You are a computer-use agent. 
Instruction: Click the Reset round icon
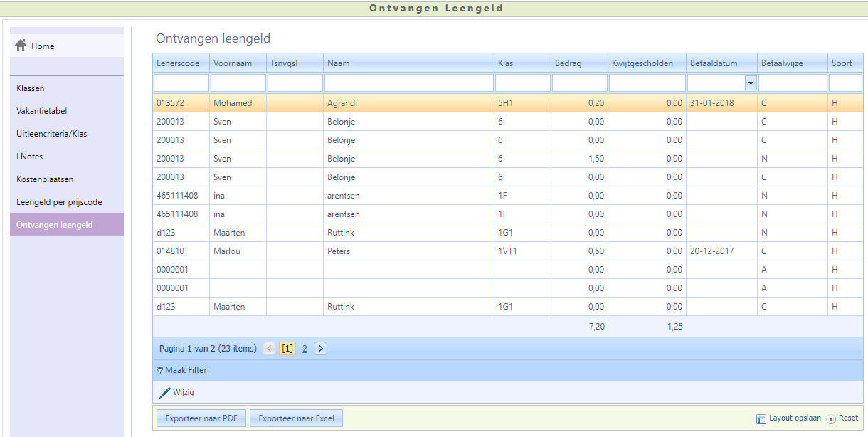(830, 418)
